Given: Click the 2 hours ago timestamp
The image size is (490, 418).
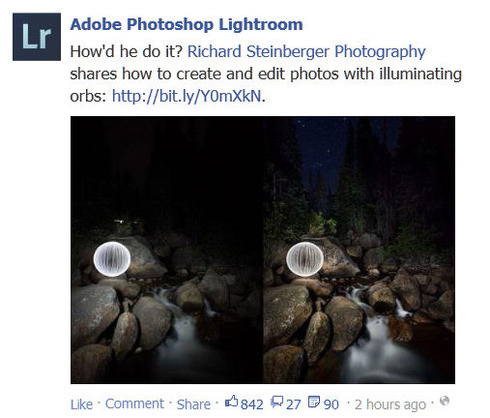Looking at the screenshot, I should tap(390, 405).
